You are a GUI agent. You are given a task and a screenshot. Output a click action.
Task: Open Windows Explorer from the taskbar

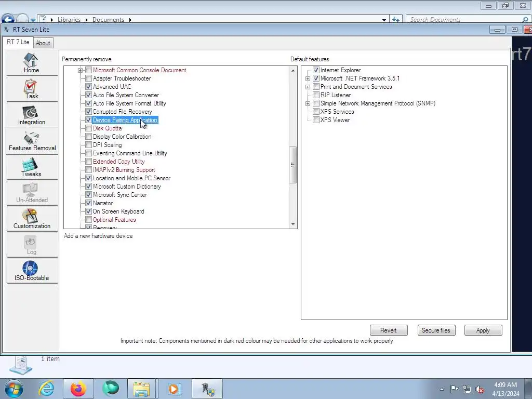pos(141,389)
